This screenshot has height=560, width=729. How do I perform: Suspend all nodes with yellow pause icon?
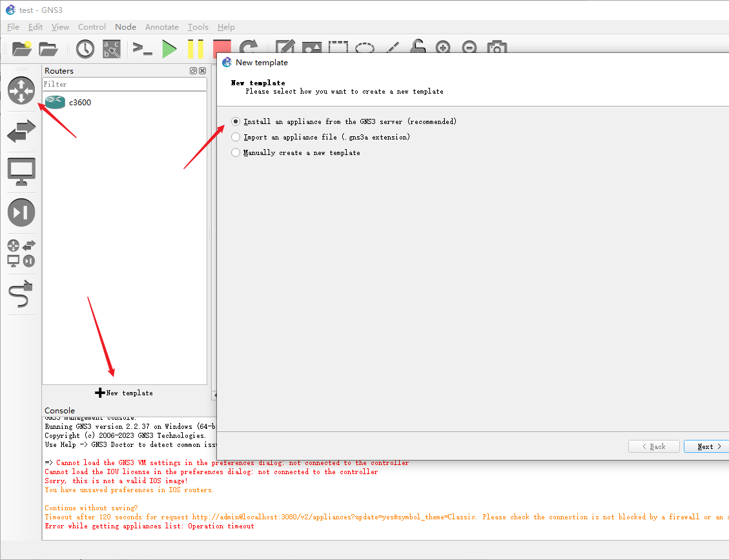196,49
